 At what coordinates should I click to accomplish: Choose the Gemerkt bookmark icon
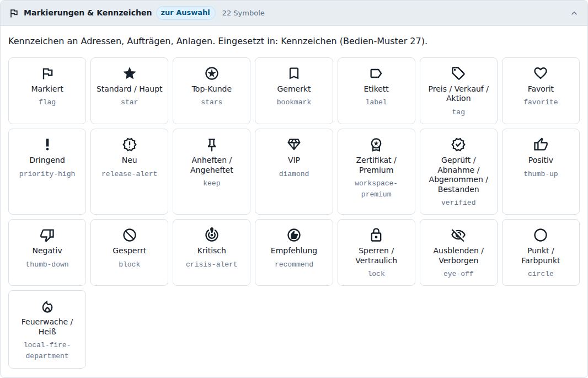click(x=294, y=73)
